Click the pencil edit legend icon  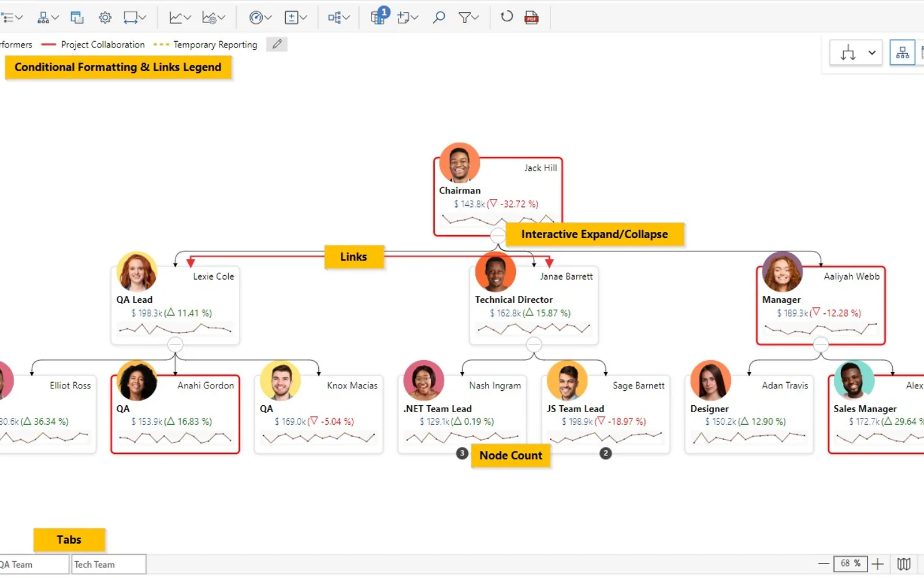[x=277, y=44]
